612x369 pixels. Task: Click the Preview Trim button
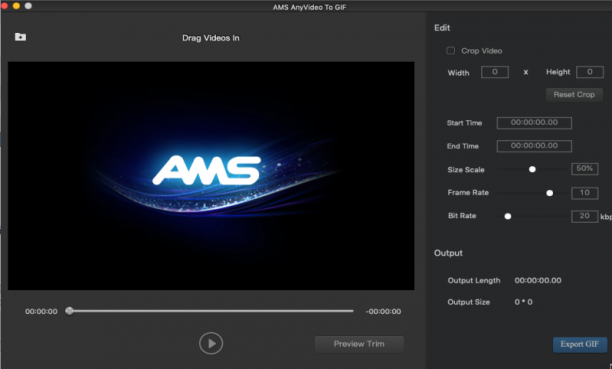(359, 344)
